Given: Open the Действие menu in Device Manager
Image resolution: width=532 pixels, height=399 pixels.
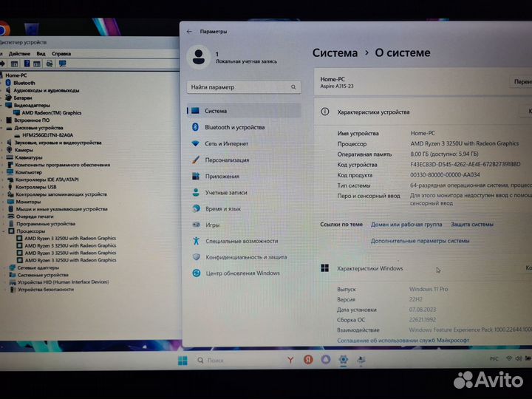Looking at the screenshot, I should [x=19, y=54].
